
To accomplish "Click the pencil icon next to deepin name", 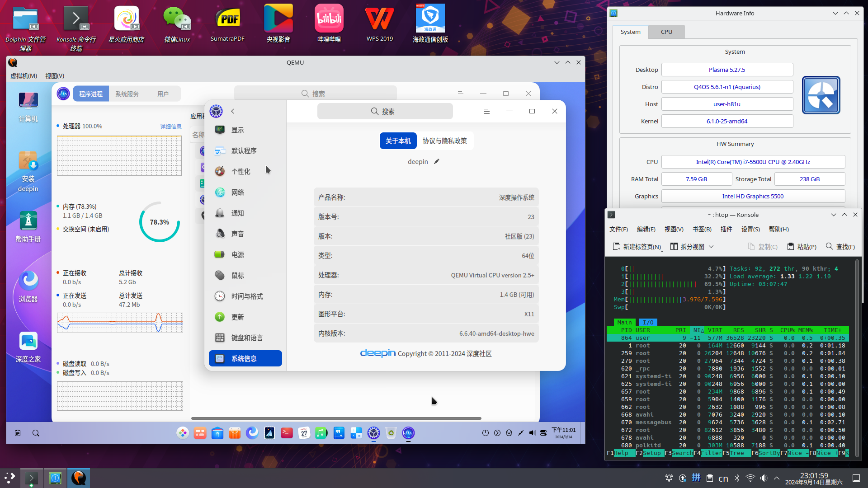I will coord(436,162).
